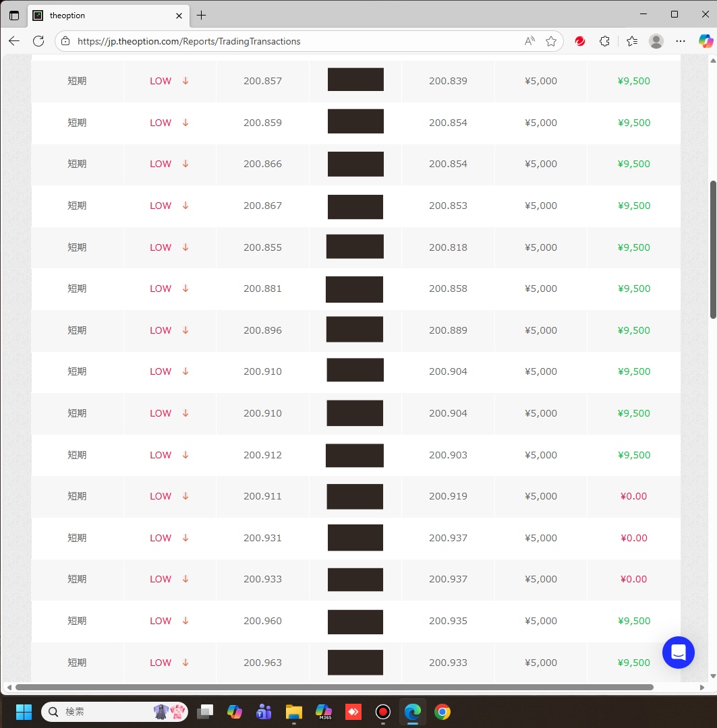717x728 pixels.
Task: Click the redacted cell in the 200.931 row
Action: point(355,538)
